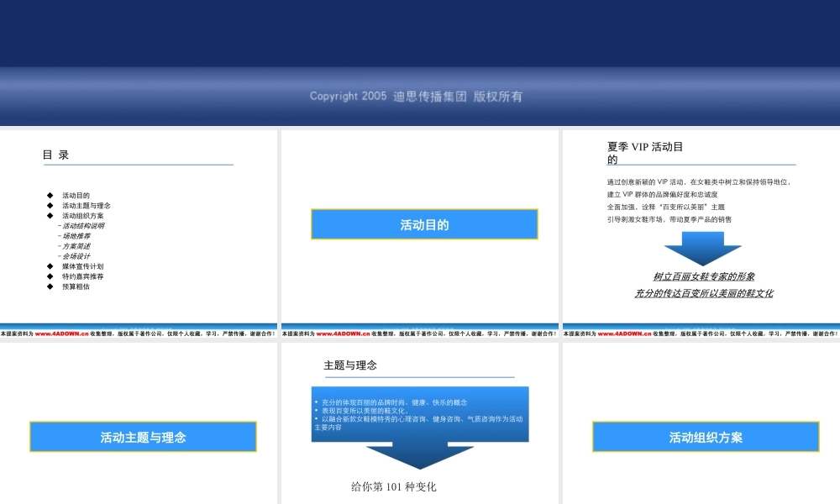Select the diamond bullet beside 活动组织方案

[50, 215]
